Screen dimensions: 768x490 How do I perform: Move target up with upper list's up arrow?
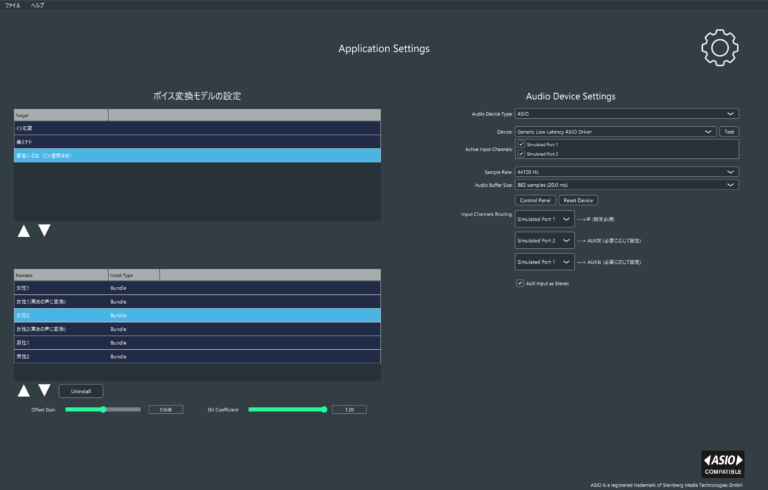tap(24, 231)
